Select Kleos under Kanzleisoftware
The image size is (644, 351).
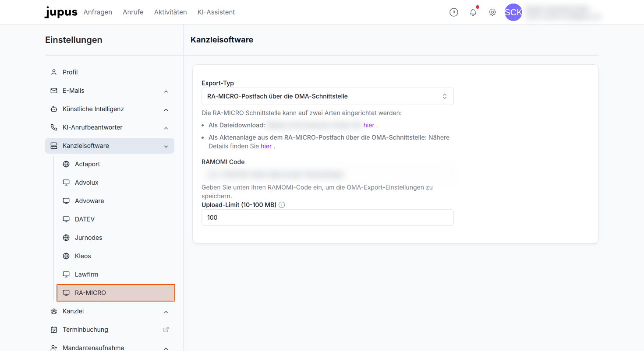116,256
